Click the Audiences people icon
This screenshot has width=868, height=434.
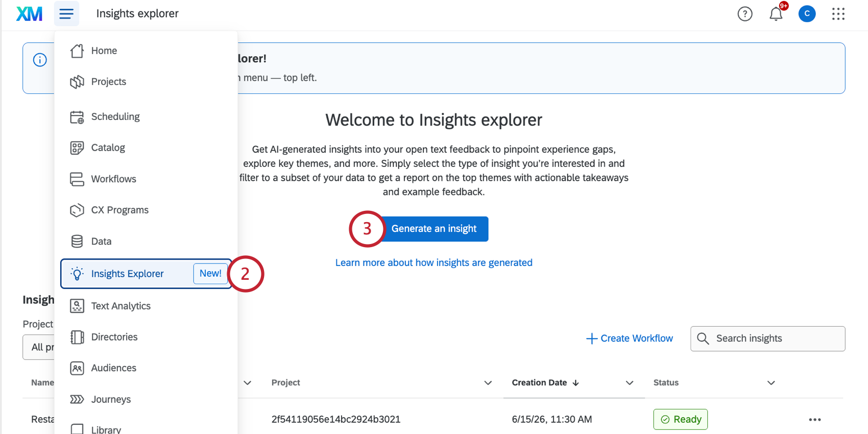coord(77,368)
